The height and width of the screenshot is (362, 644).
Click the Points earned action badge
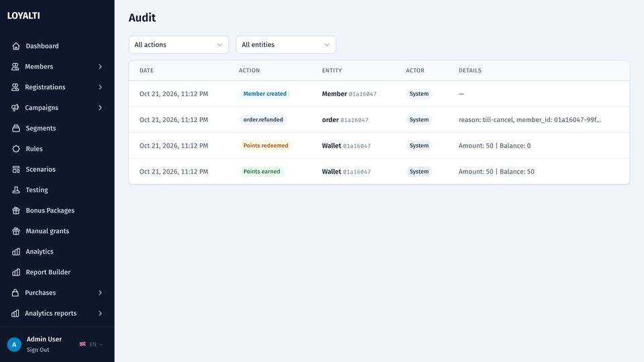pos(262,171)
